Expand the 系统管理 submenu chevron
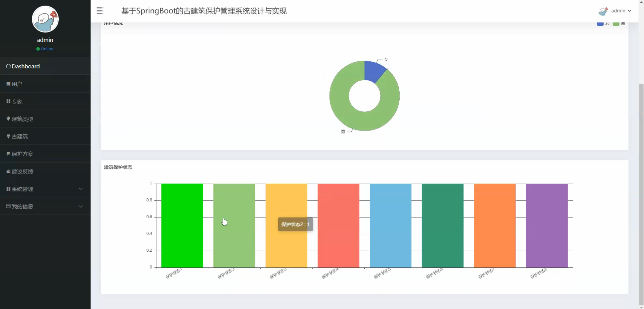 click(x=81, y=189)
